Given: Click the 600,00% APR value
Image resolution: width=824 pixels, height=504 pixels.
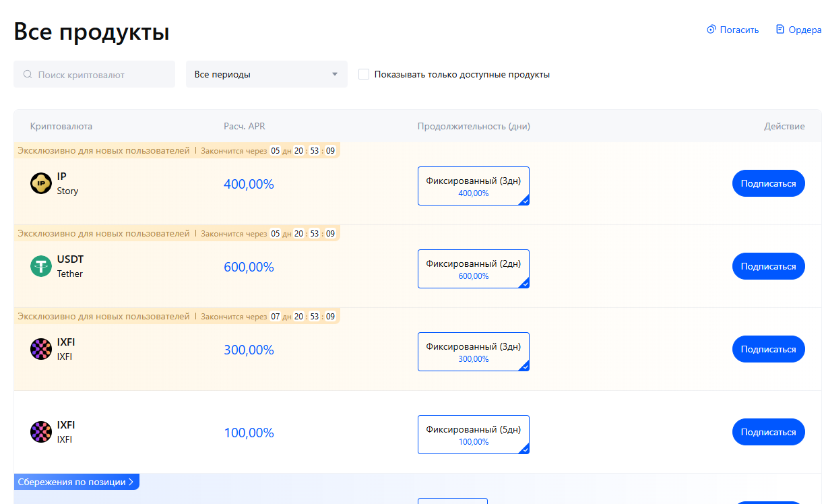Looking at the screenshot, I should pos(249,267).
